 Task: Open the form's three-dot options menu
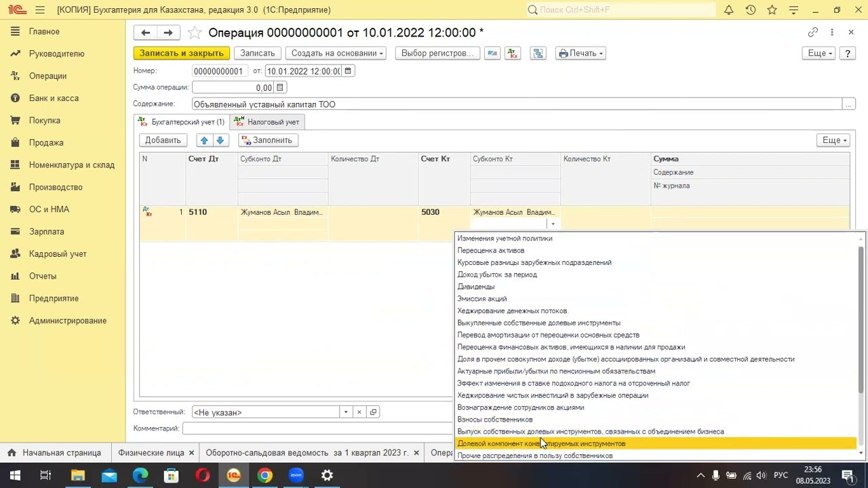coord(832,33)
